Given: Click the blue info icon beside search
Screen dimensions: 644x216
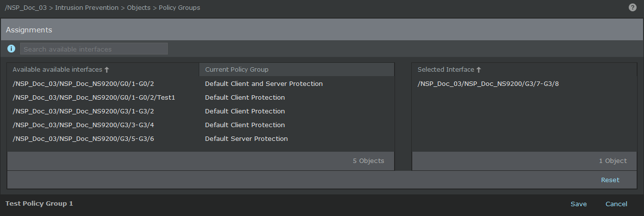Looking at the screenshot, I should coord(11,49).
